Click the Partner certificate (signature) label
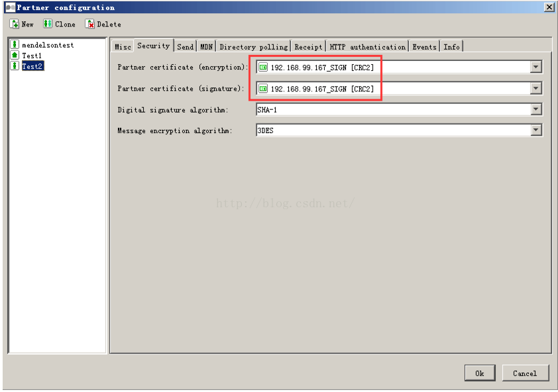This screenshot has width=558, height=392. pos(181,88)
